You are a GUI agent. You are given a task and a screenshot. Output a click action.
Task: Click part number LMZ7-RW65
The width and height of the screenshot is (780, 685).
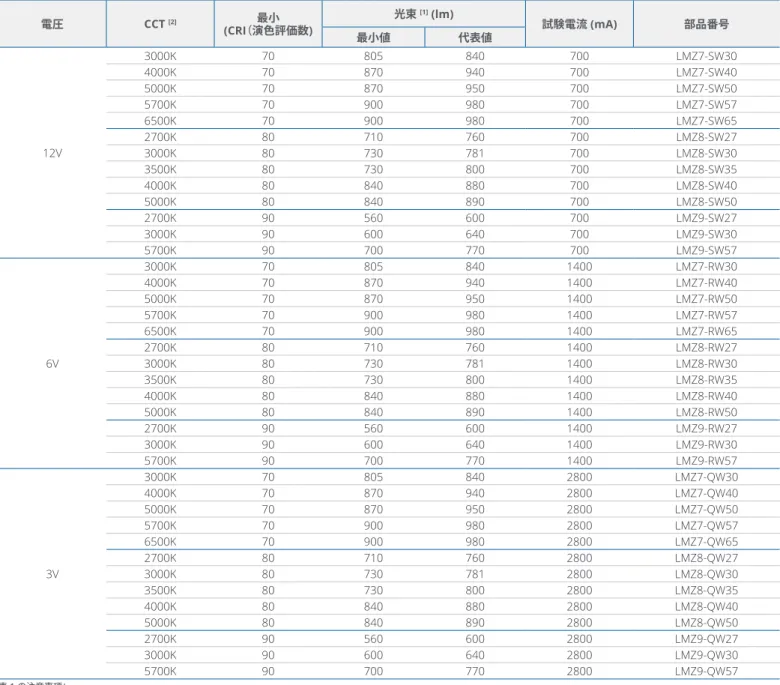click(706, 331)
